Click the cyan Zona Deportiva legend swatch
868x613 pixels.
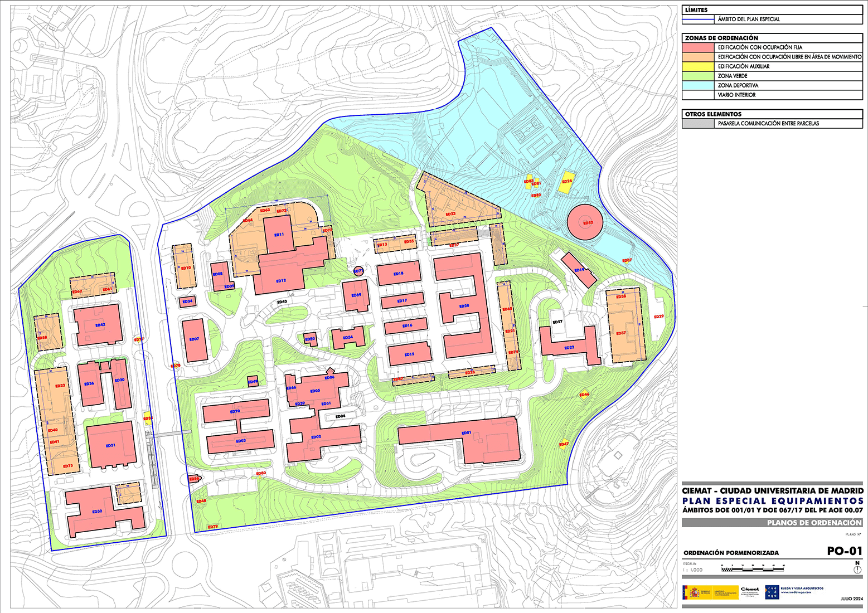(698, 85)
